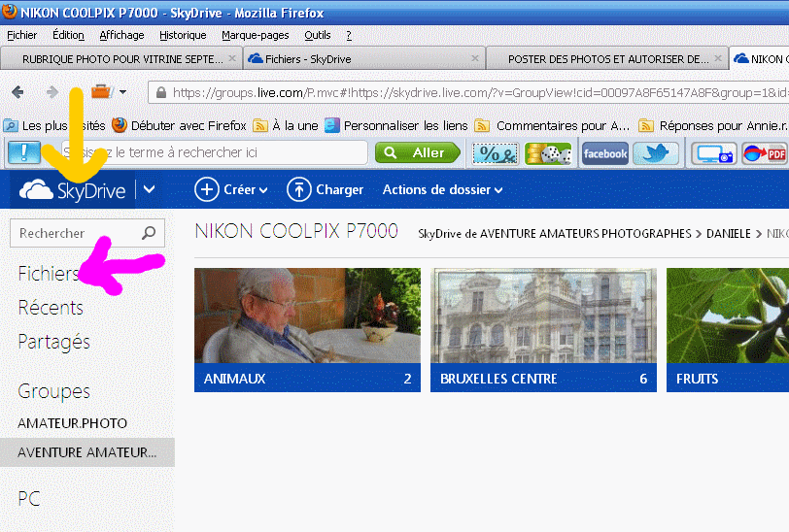The image size is (789, 532).
Task: Click the facebook toolbar button
Action: [604, 153]
